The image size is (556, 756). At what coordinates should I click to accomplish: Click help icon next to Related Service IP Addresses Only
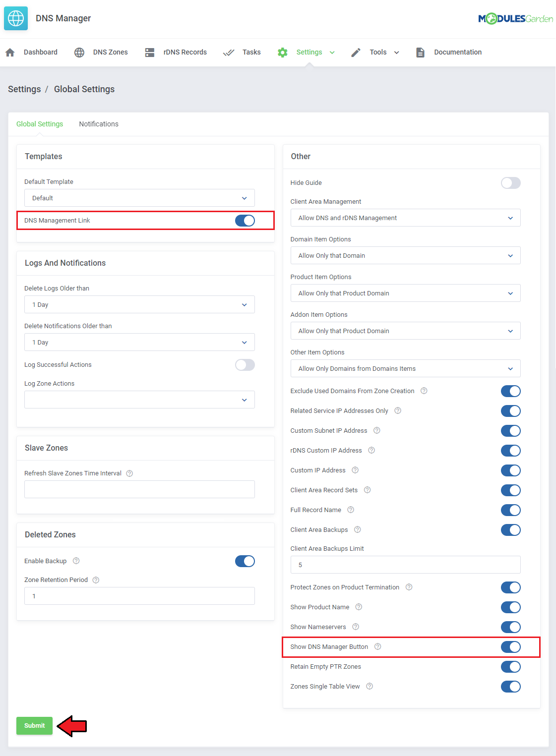click(x=398, y=410)
